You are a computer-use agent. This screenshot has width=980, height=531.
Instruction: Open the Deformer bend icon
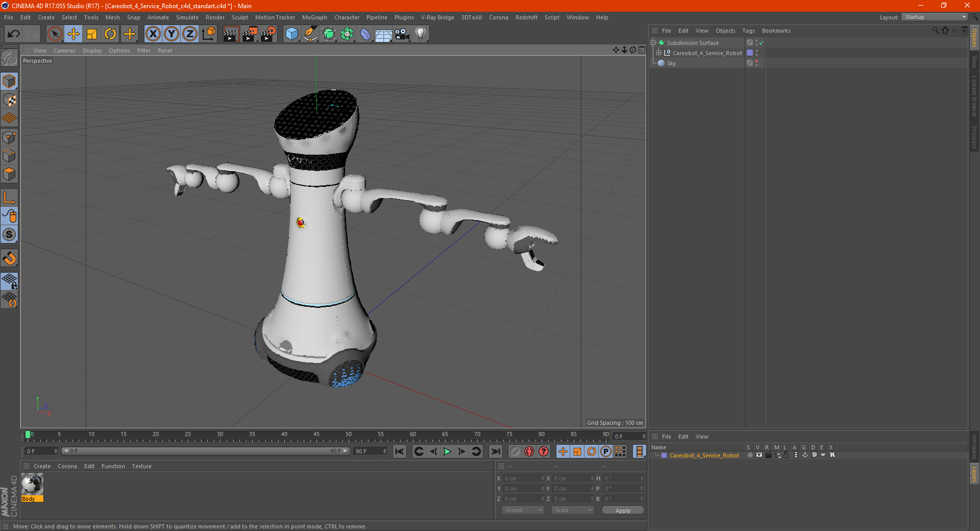pos(365,34)
